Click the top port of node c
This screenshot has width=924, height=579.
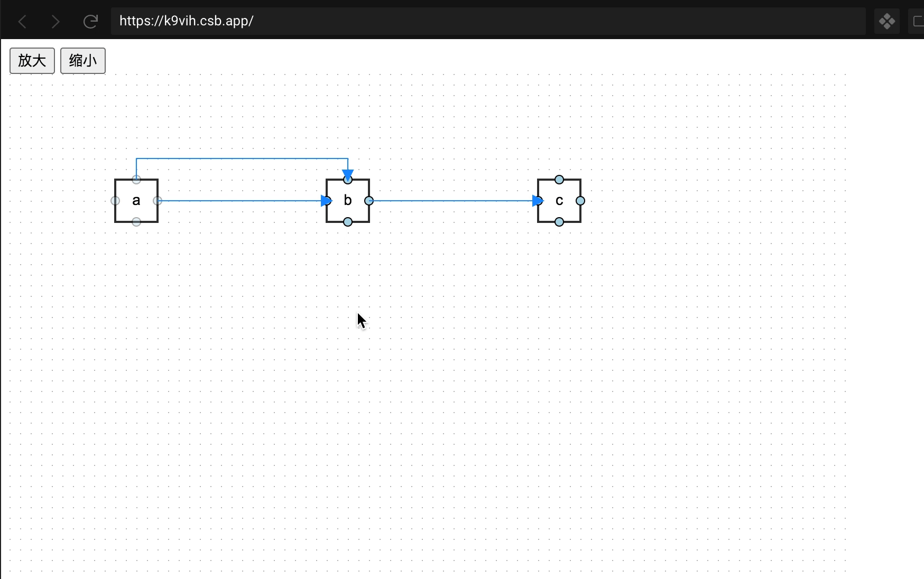coord(559,180)
